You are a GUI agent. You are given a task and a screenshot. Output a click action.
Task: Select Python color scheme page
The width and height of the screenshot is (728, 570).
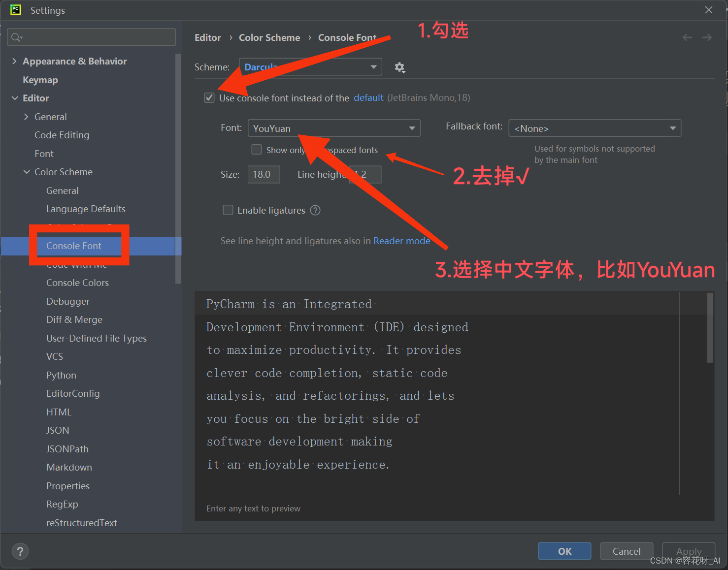click(61, 375)
